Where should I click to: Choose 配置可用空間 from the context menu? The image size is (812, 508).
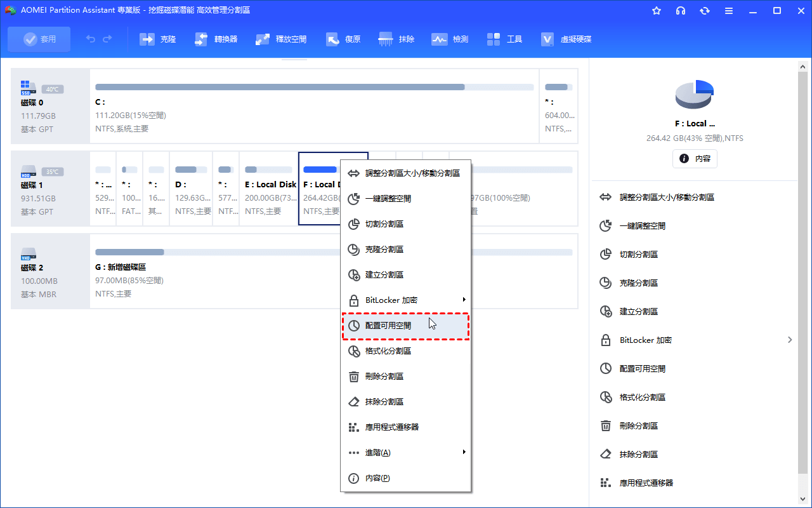click(388, 326)
